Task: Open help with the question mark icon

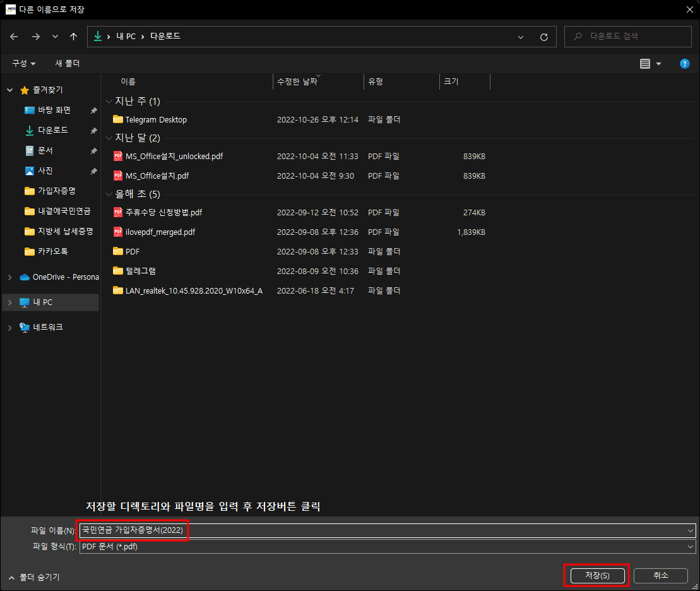Action: (684, 64)
